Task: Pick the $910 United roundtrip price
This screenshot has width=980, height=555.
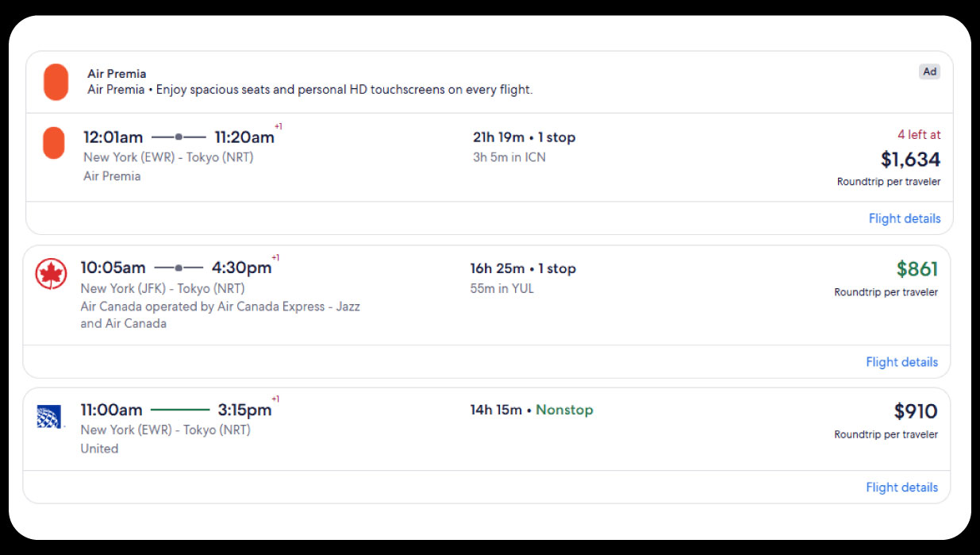Action: click(915, 411)
